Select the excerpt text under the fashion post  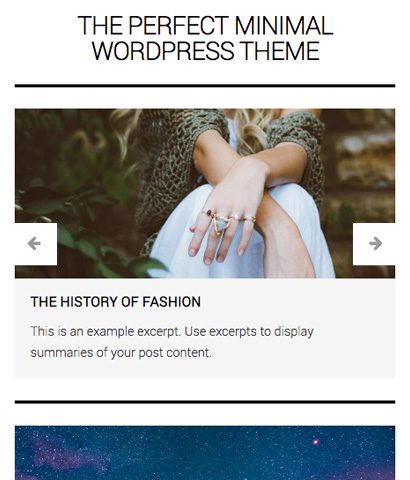pyautogui.click(x=172, y=342)
